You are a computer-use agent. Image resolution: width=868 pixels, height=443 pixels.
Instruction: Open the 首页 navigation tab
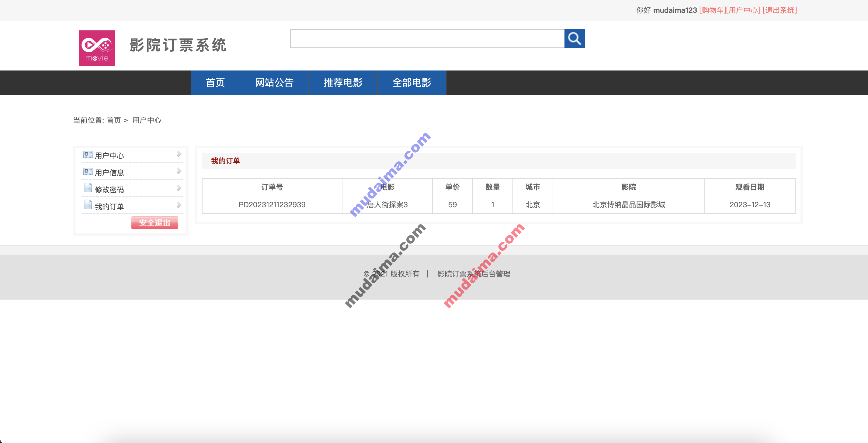(x=215, y=82)
